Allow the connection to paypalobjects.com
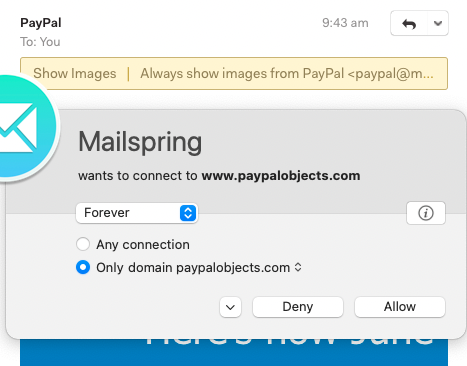 pos(400,307)
